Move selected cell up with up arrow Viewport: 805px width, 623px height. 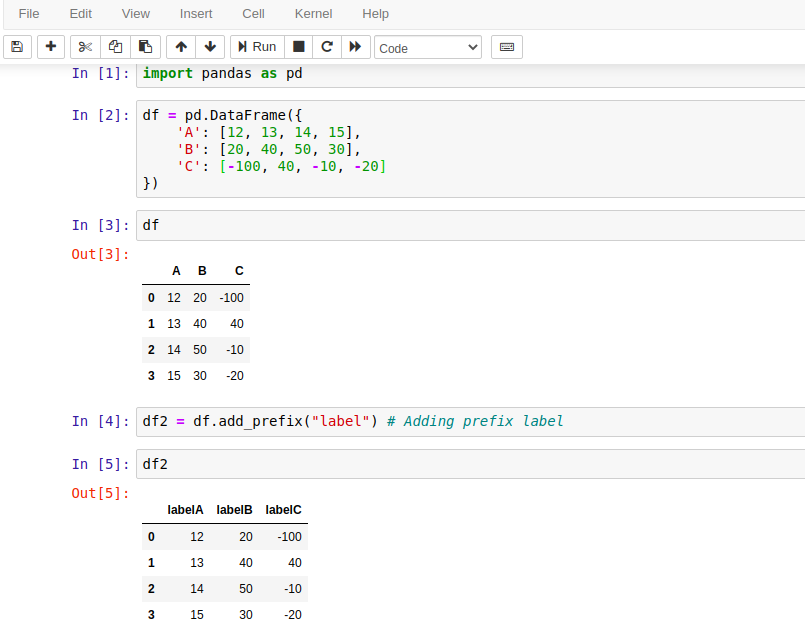(x=181, y=47)
